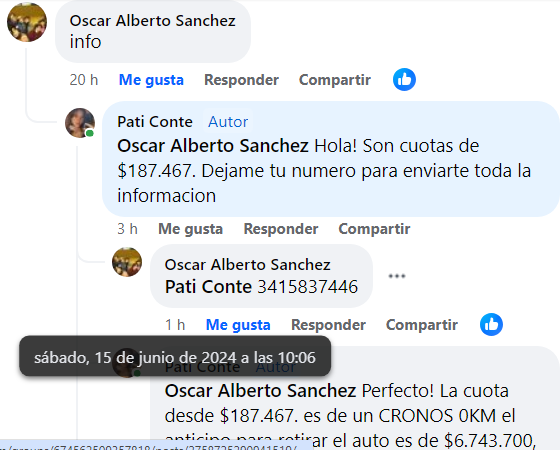Viewport: 560px width, 450px height.
Task: Click Compartir under the info comment
Action: pyautogui.click(x=335, y=80)
